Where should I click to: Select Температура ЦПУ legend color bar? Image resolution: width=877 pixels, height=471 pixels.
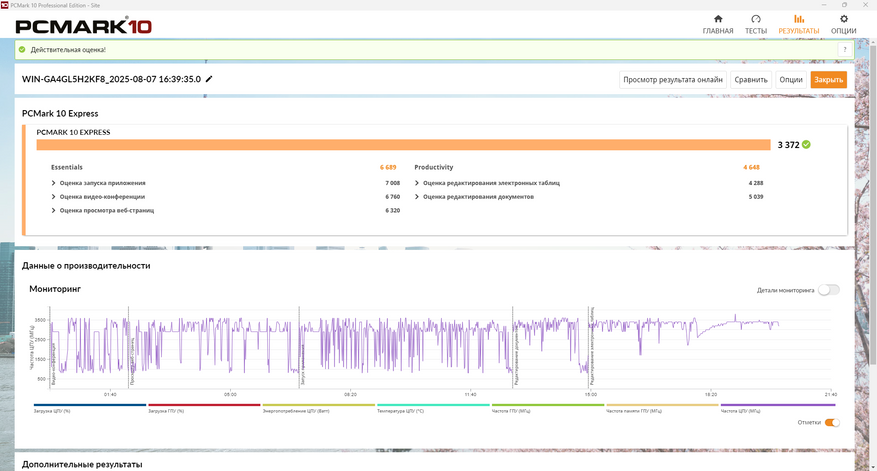[433, 405]
